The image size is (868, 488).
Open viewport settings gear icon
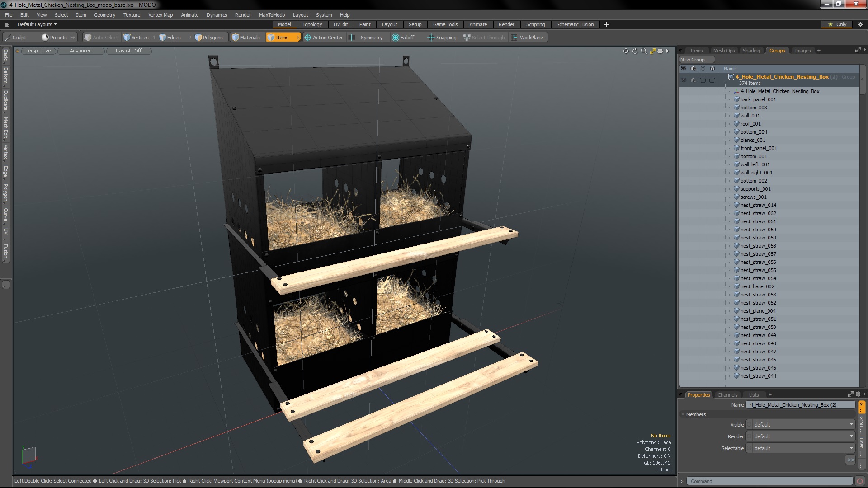click(660, 51)
